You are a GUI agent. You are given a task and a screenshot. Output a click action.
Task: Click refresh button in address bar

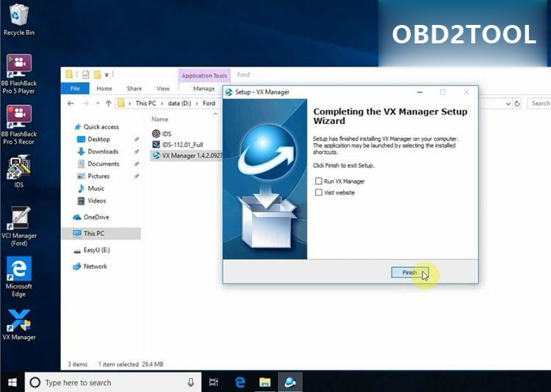coord(517,104)
